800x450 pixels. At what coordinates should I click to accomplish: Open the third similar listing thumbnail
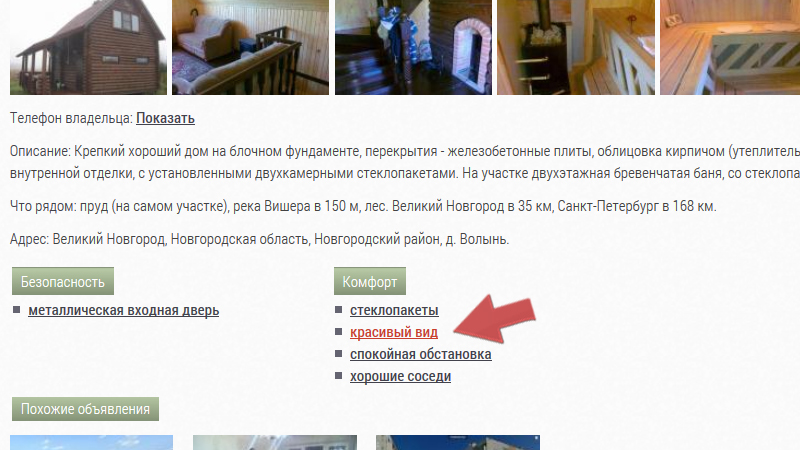point(458,442)
